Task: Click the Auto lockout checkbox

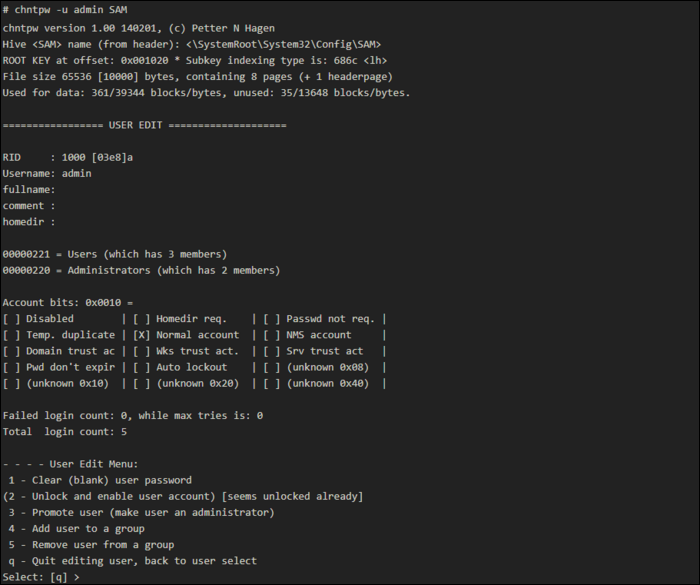Action: click(x=142, y=367)
